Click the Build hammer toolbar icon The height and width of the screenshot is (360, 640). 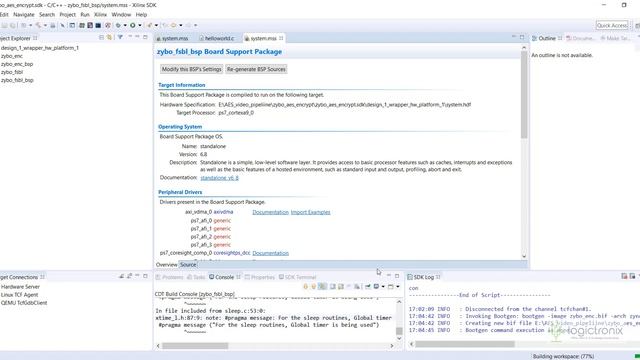pos(38,25)
